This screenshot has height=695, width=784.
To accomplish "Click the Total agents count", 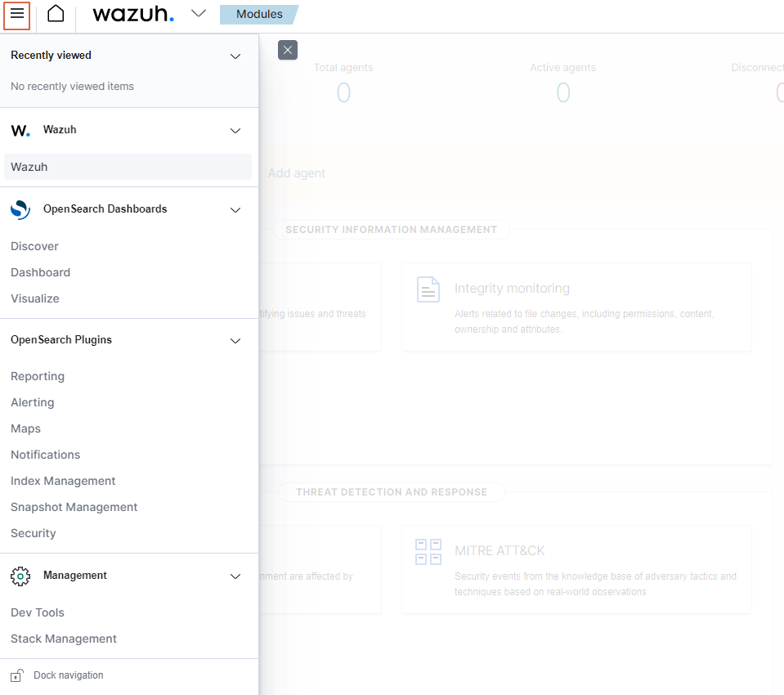I will click(343, 92).
